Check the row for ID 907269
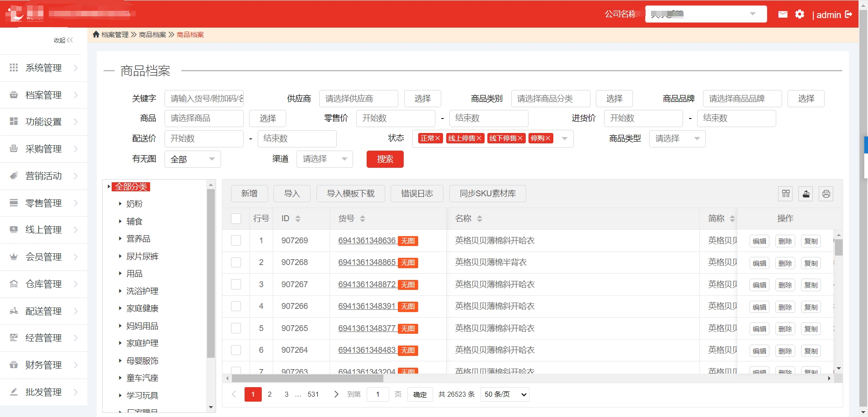The image size is (868, 417). click(236, 241)
